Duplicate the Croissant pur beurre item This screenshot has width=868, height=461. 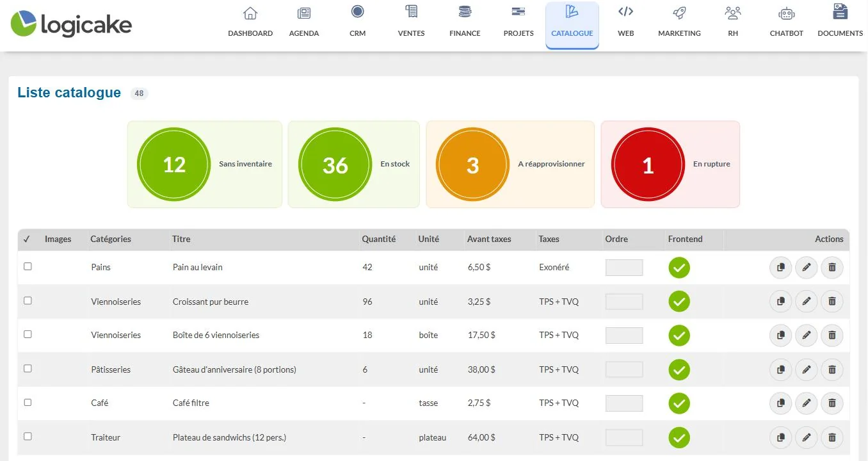pyautogui.click(x=781, y=302)
